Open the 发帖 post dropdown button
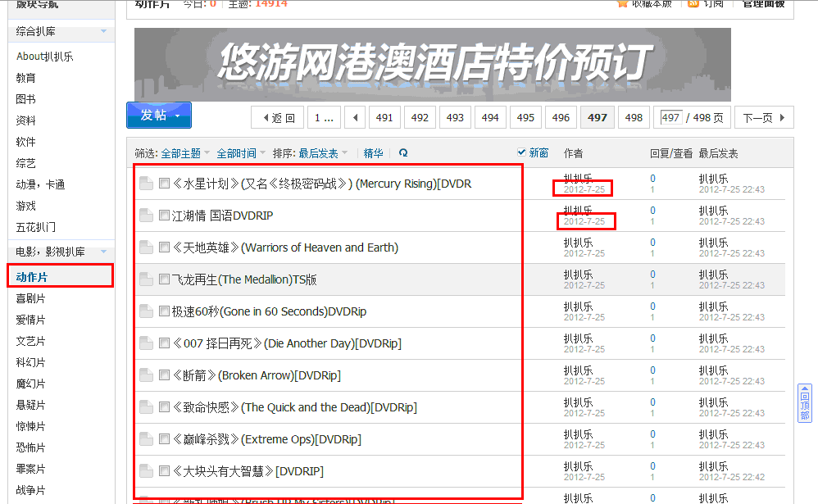This screenshot has height=504, width=818. pyautogui.click(x=159, y=115)
